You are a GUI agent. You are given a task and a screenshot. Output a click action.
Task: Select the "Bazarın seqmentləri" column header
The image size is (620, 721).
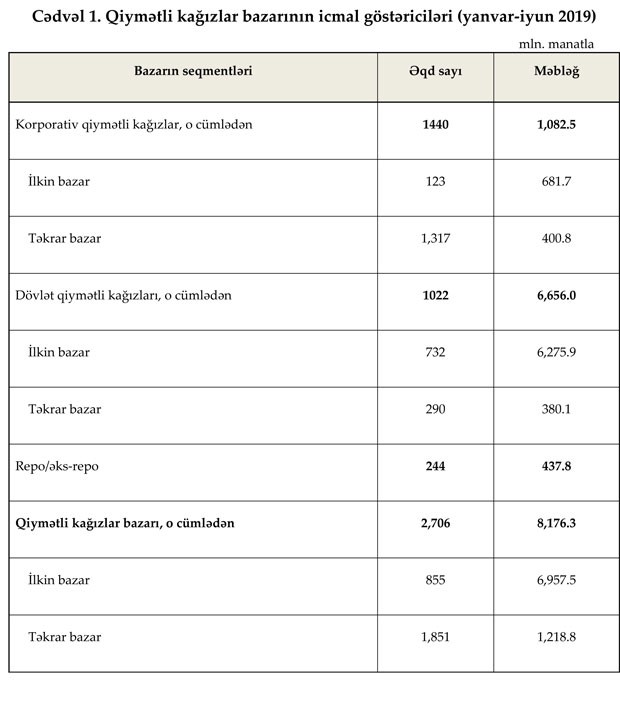[193, 71]
